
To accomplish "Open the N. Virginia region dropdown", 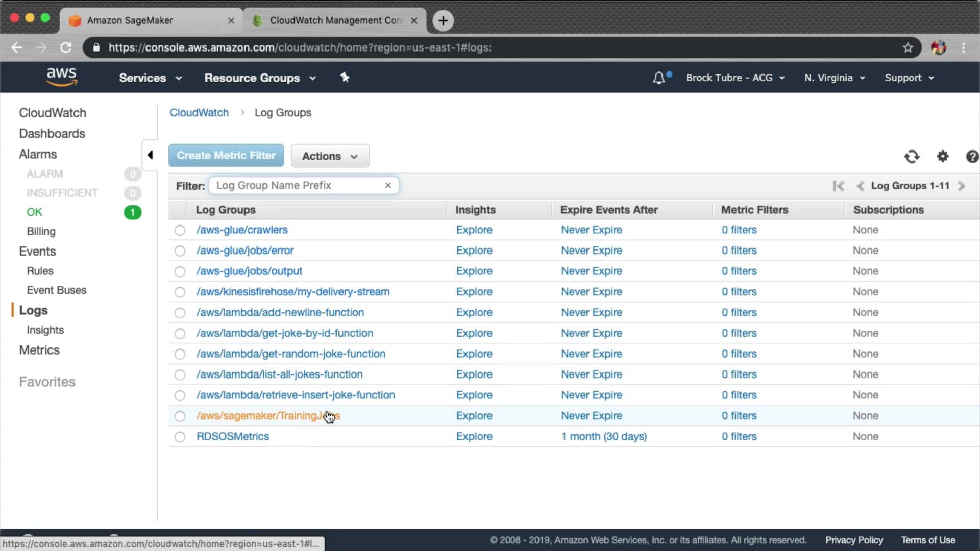I will 834,78.
